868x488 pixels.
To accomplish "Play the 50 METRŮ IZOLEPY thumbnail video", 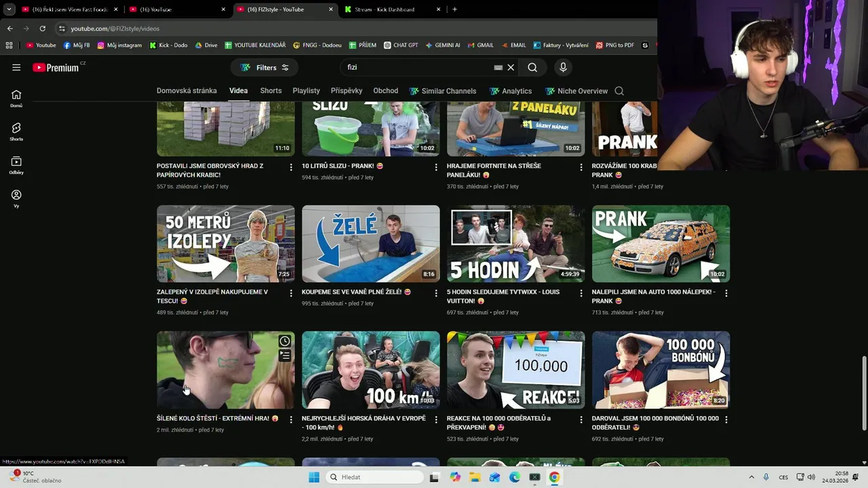I will [x=226, y=244].
